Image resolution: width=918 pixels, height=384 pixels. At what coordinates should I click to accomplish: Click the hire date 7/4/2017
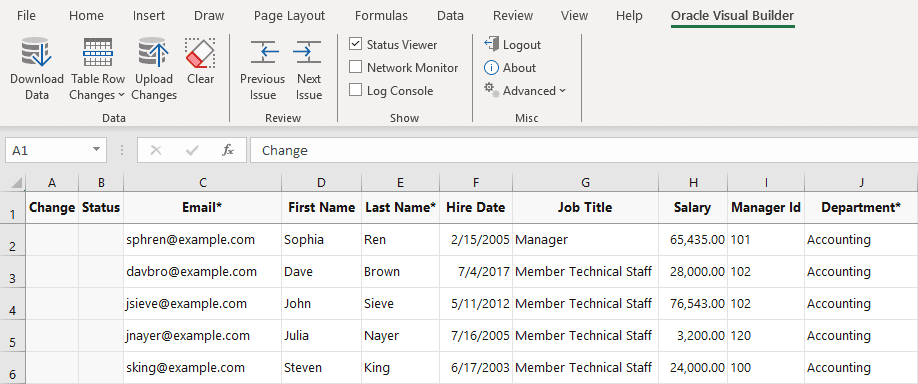pos(476,272)
